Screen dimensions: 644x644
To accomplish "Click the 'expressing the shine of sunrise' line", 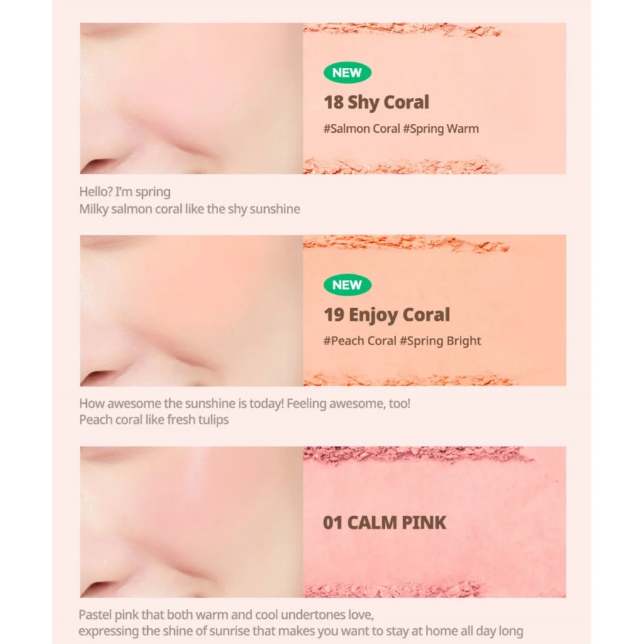I will [x=301, y=631].
